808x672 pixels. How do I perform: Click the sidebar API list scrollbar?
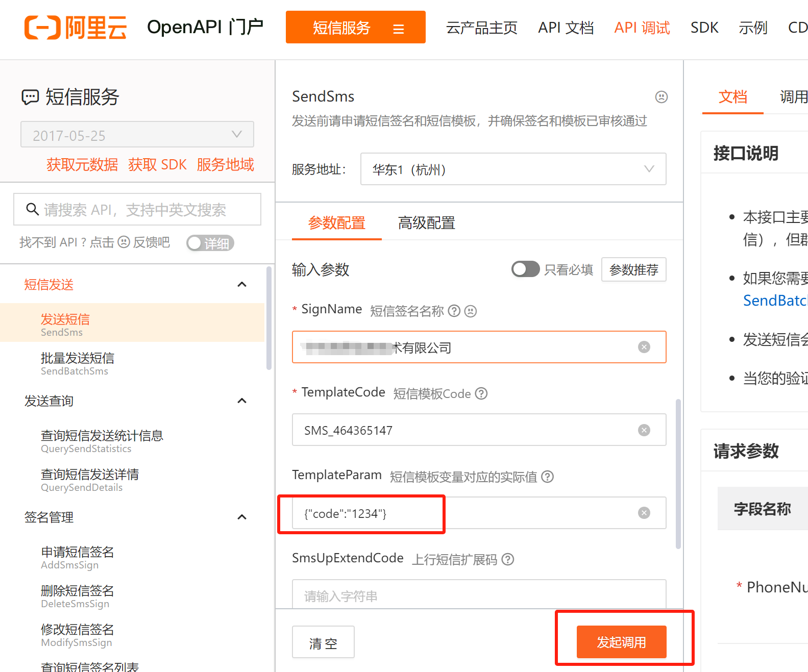coord(269,317)
